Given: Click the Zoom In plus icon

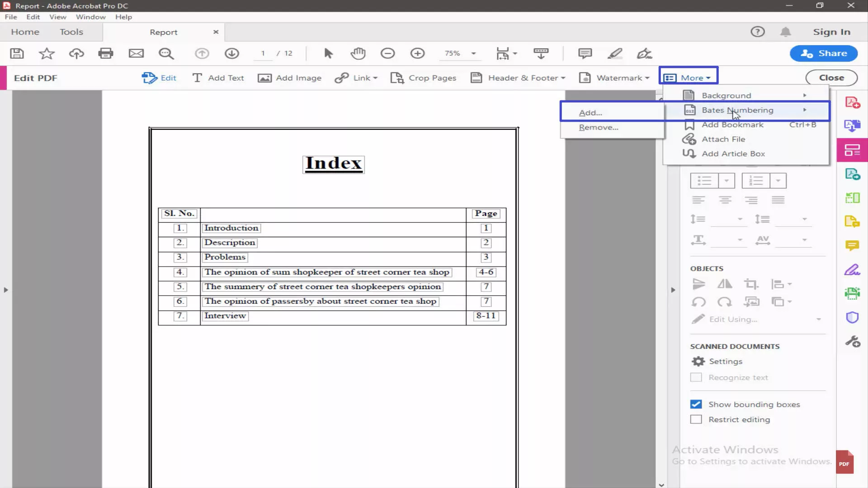Looking at the screenshot, I should [417, 53].
